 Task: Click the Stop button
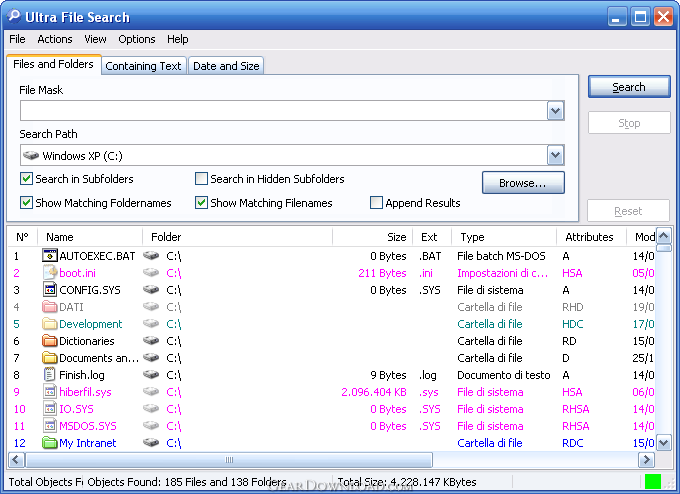pos(629,123)
